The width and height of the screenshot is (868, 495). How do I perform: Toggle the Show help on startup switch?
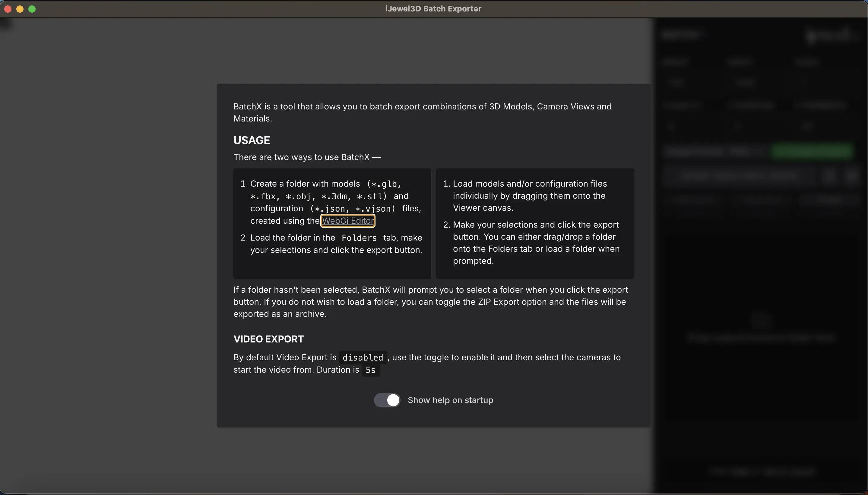tap(387, 400)
